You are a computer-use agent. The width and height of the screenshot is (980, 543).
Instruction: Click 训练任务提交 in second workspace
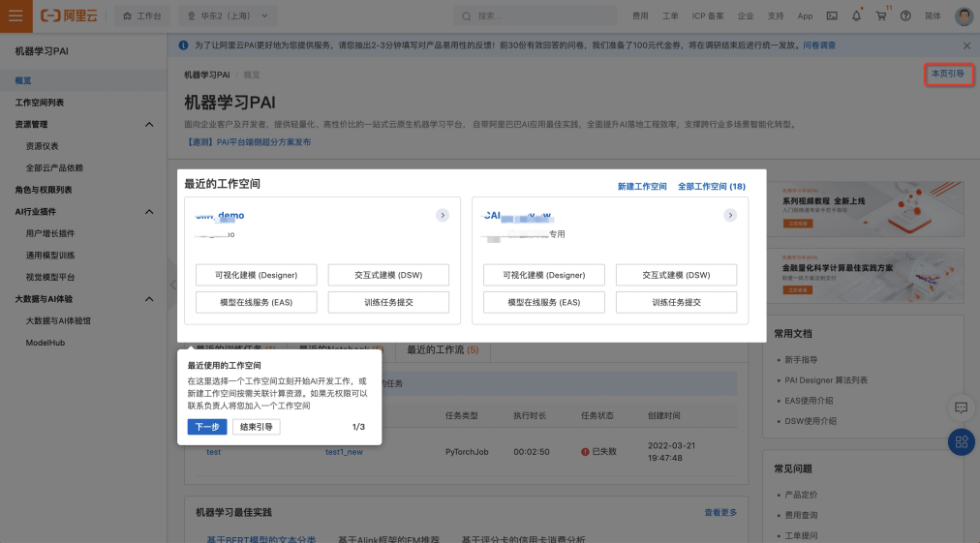click(x=676, y=302)
